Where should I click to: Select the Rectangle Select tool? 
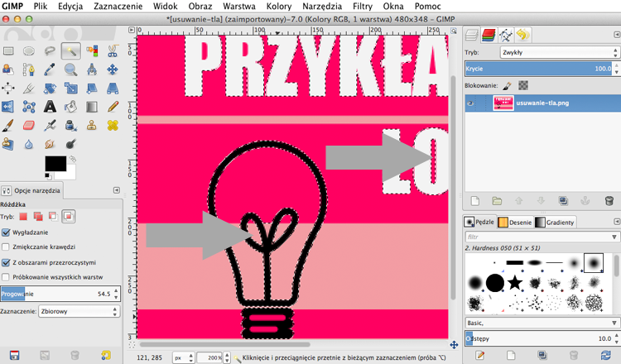point(8,50)
